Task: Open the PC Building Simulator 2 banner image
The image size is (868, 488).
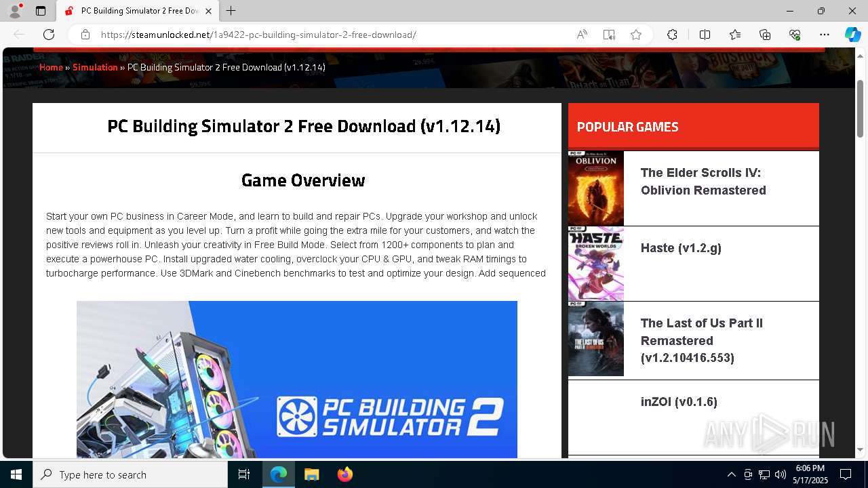Action: coord(297,380)
